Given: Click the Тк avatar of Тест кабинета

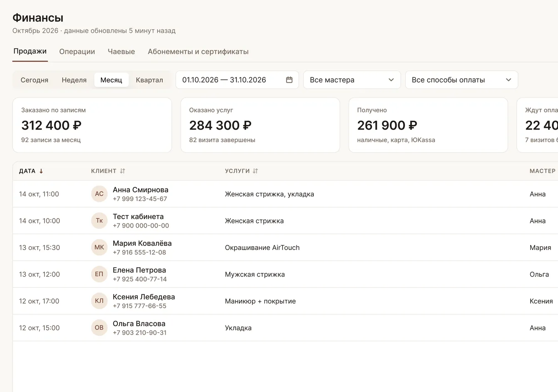Looking at the screenshot, I should pos(99,220).
